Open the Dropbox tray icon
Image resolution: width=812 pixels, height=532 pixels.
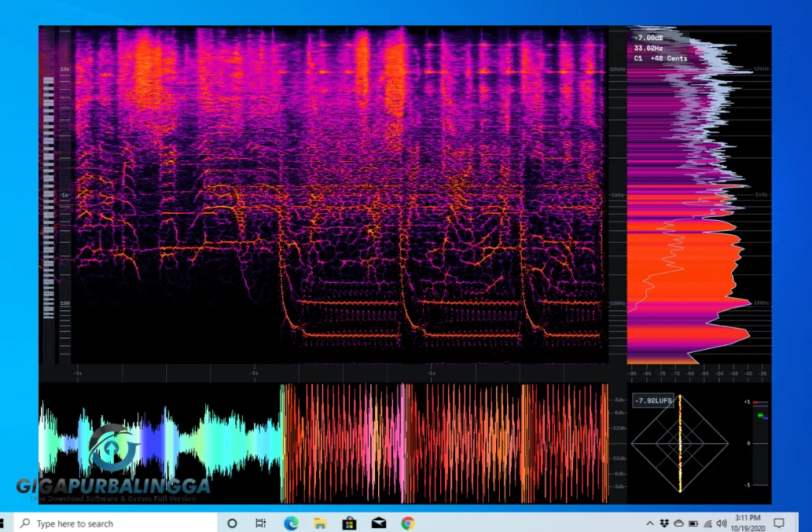click(664, 523)
